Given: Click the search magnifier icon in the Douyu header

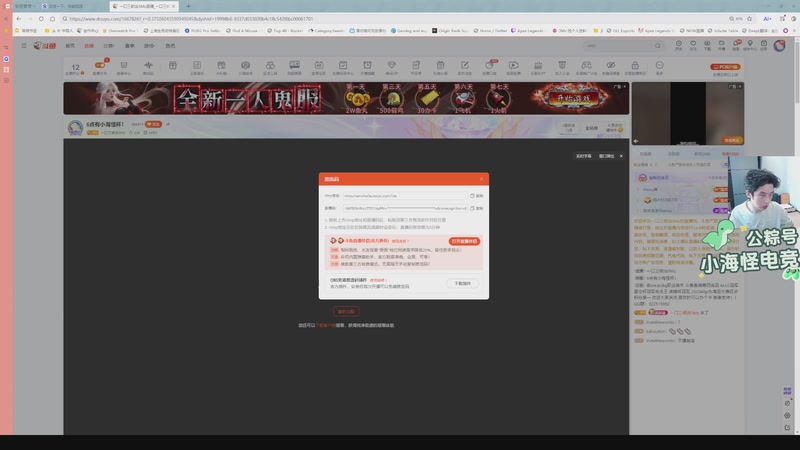Looking at the screenshot, I should point(658,46).
